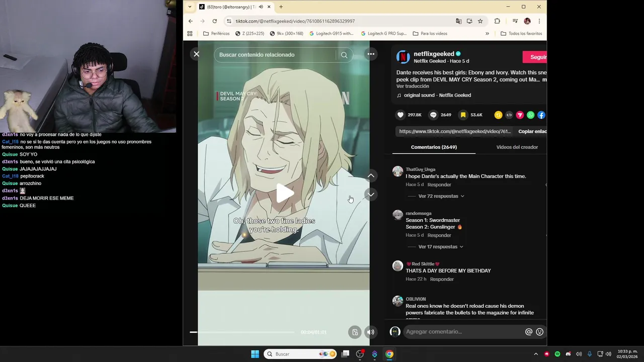Image resolution: width=644 pixels, height=362 pixels.
Task: Share the video to WhatsApp
Action: 530,115
